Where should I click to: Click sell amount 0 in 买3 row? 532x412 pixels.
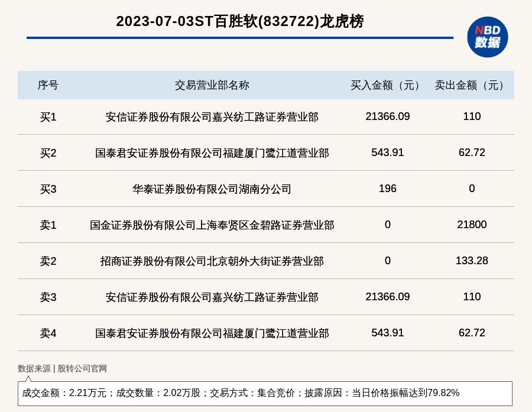coord(472,189)
